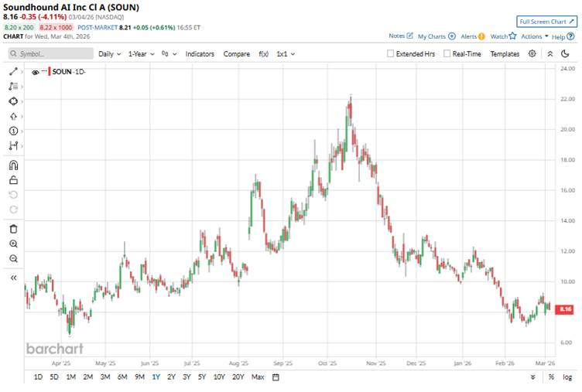Screen dimensions: 582x392
Task: Select the 3Y time range
Action: pos(187,377)
